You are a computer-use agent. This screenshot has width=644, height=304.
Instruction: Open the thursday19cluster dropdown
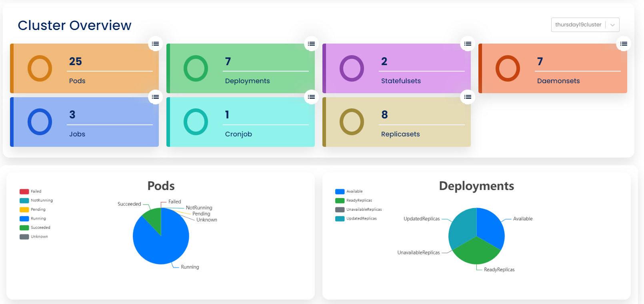[x=585, y=25]
